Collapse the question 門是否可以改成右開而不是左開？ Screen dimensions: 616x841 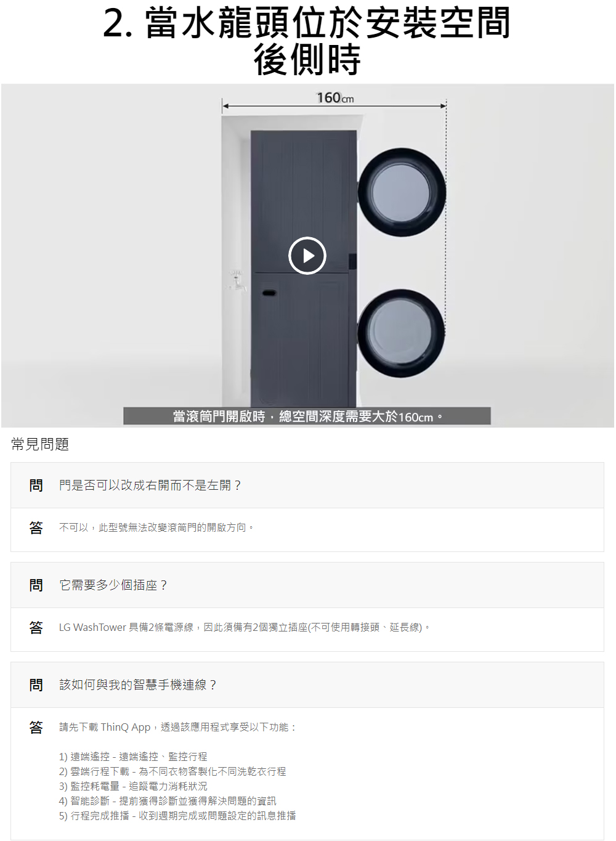(307, 486)
